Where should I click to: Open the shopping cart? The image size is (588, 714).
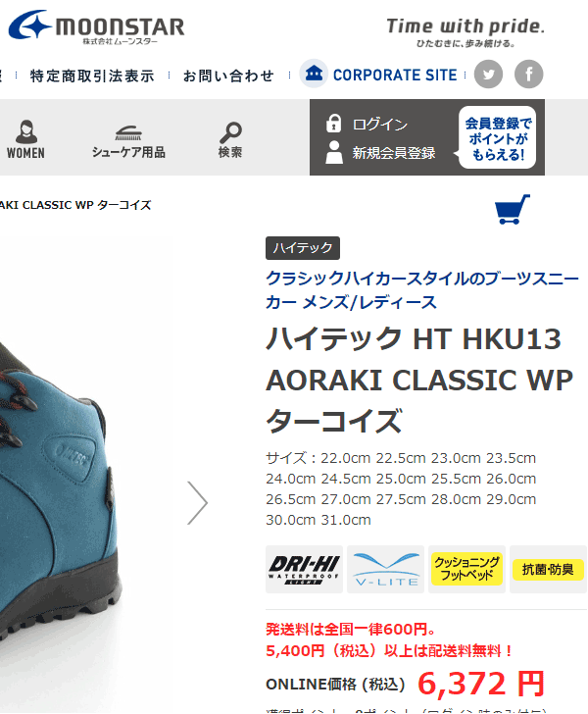tap(513, 210)
